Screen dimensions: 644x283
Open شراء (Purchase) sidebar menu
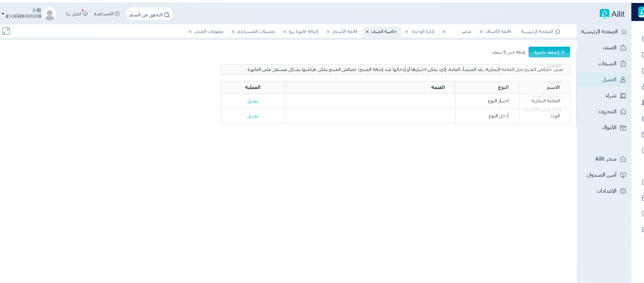pos(611,96)
